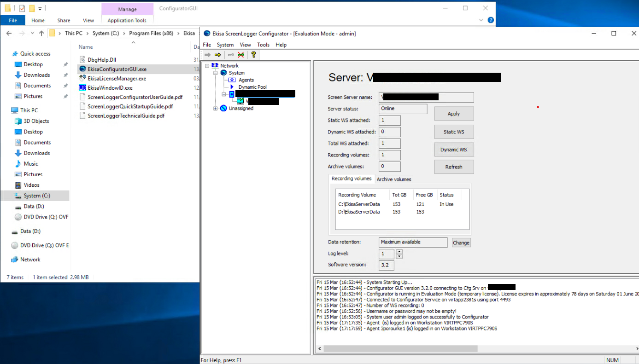Collapse the redacted server tree node
Viewport: 639px width, 364px height.
[224, 94]
